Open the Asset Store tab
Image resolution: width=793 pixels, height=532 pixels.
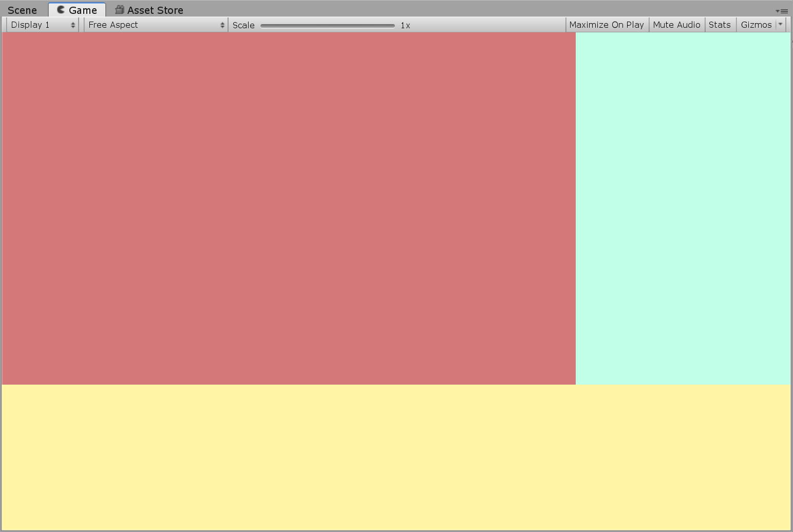tap(149, 10)
